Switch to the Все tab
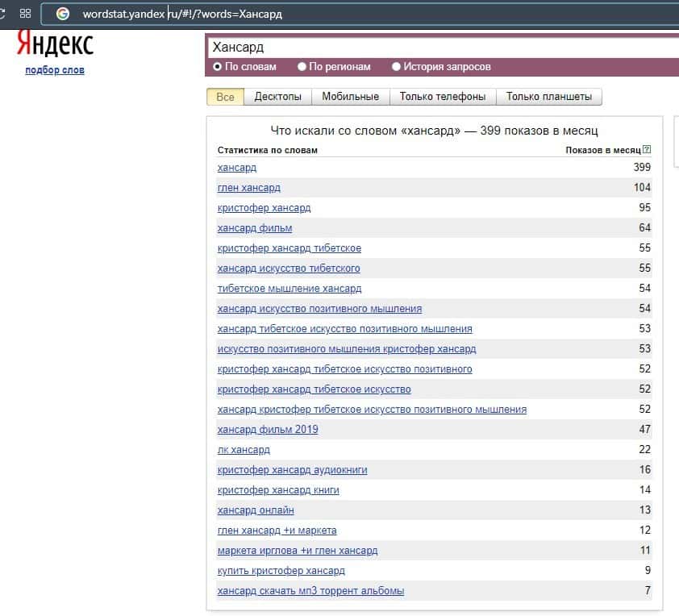Screen dimensions: 679x616 click(x=226, y=97)
